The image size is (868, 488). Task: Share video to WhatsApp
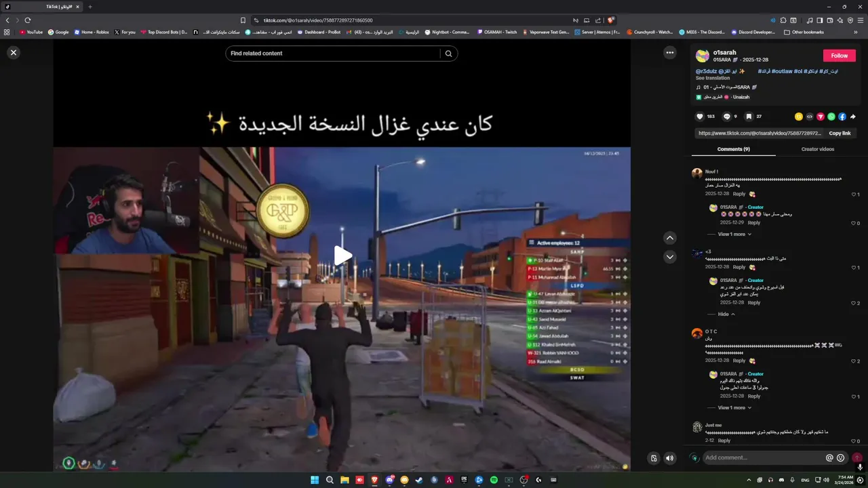coord(831,117)
